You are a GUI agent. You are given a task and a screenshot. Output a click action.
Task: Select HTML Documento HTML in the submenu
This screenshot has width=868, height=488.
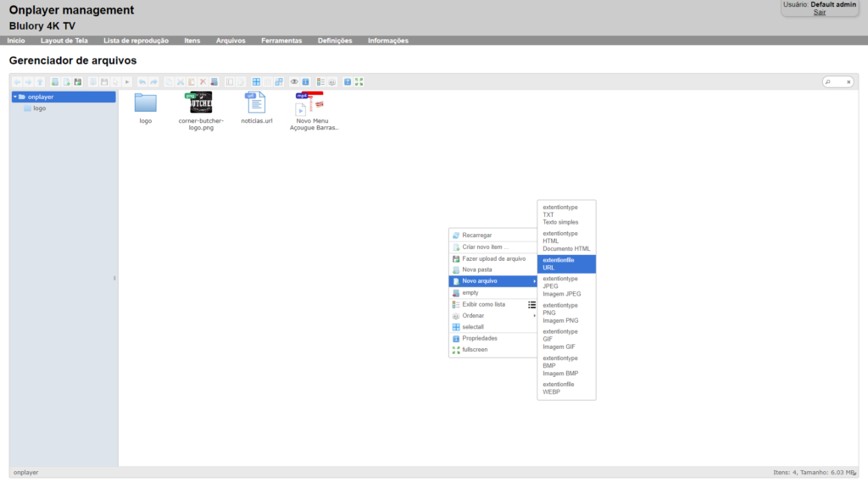pyautogui.click(x=566, y=241)
